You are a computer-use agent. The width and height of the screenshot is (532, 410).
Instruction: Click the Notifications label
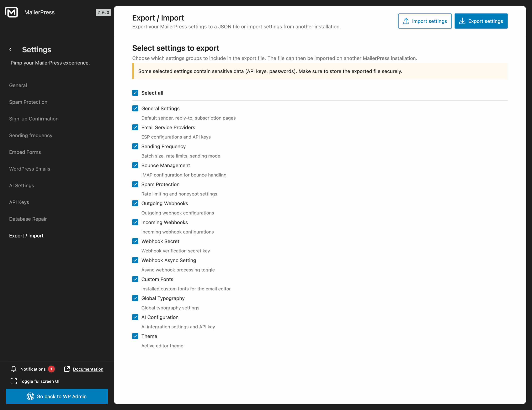tap(33, 369)
